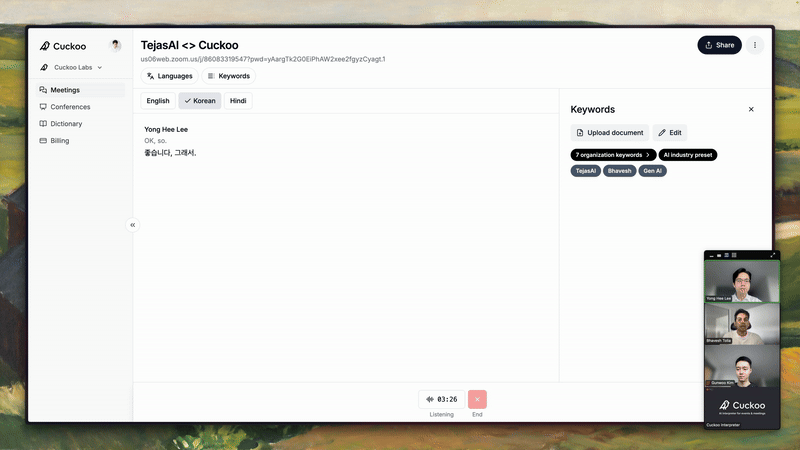The height and width of the screenshot is (450, 800).
Task: Open Dictionary in the sidebar
Action: pos(80,123)
